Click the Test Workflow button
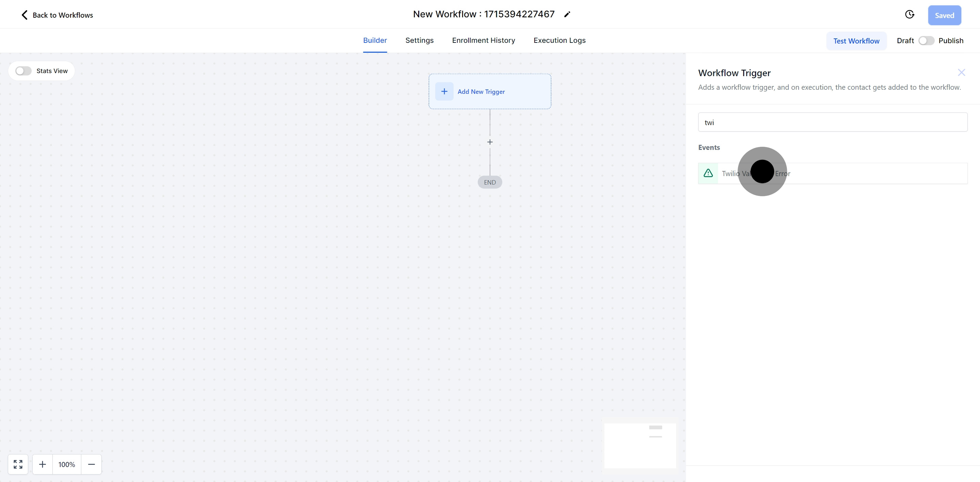Screen dimensions: 980x482 (x=856, y=41)
